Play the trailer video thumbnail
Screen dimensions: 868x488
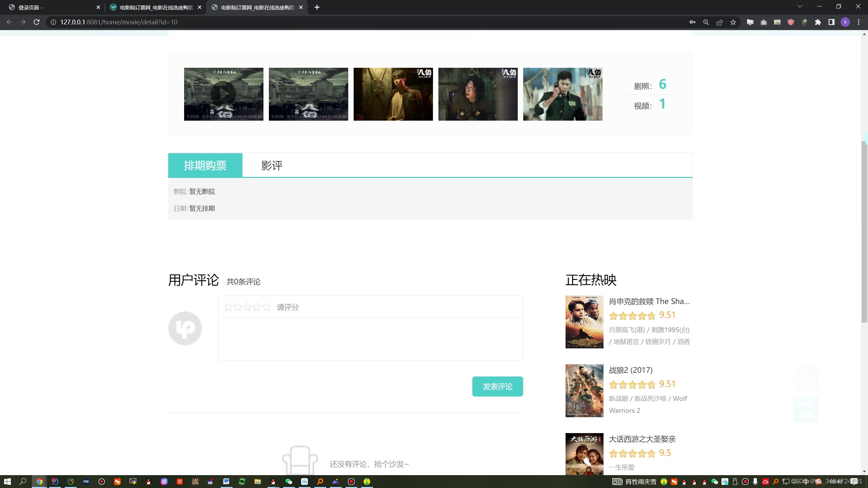223,94
